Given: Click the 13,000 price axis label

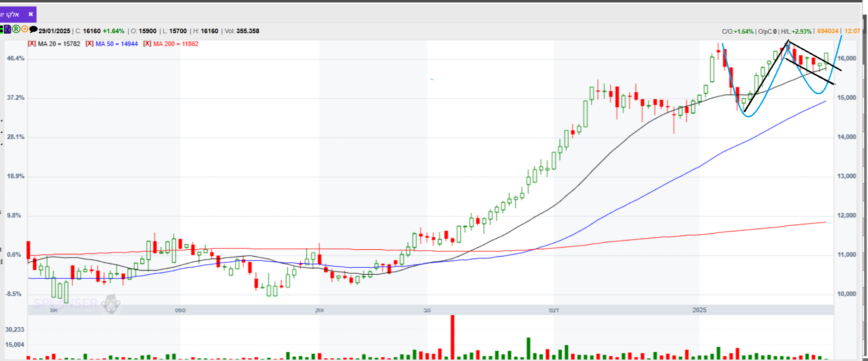Looking at the screenshot, I should tap(847, 176).
